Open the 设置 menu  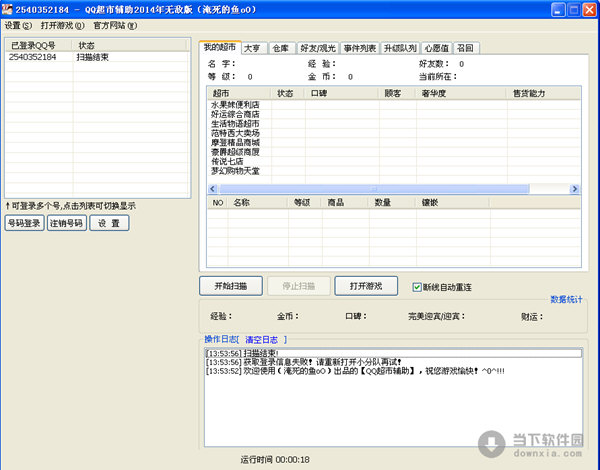click(x=18, y=26)
